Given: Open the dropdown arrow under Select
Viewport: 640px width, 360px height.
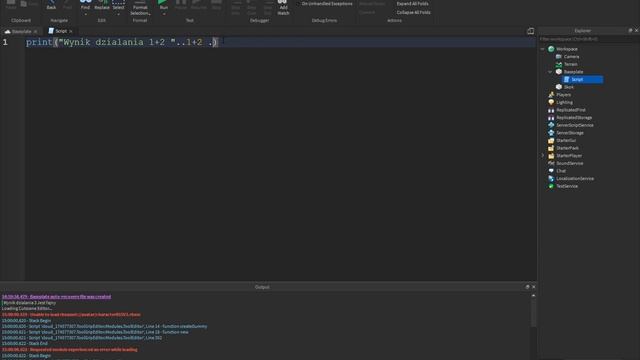Looking at the screenshot, I should tap(118, 14).
